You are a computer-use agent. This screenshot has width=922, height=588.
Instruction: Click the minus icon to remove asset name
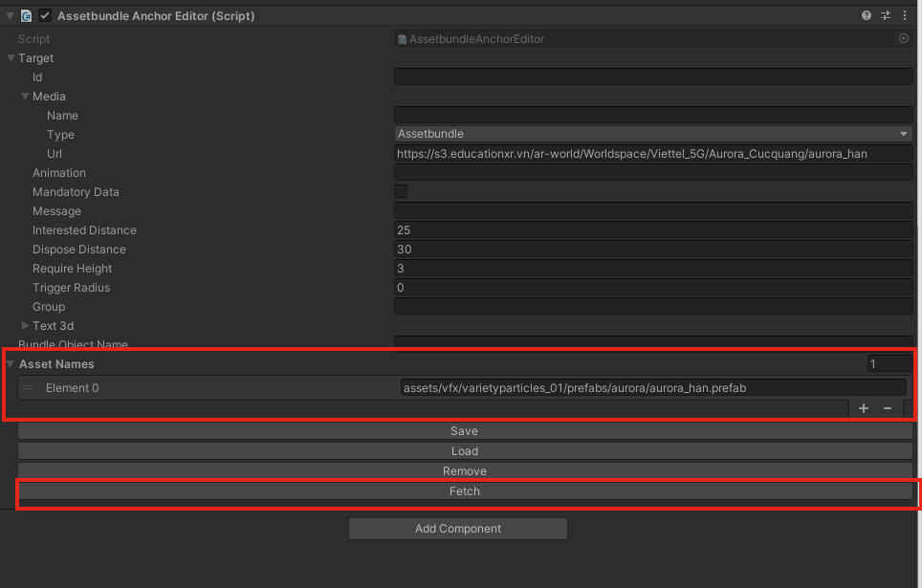point(887,408)
